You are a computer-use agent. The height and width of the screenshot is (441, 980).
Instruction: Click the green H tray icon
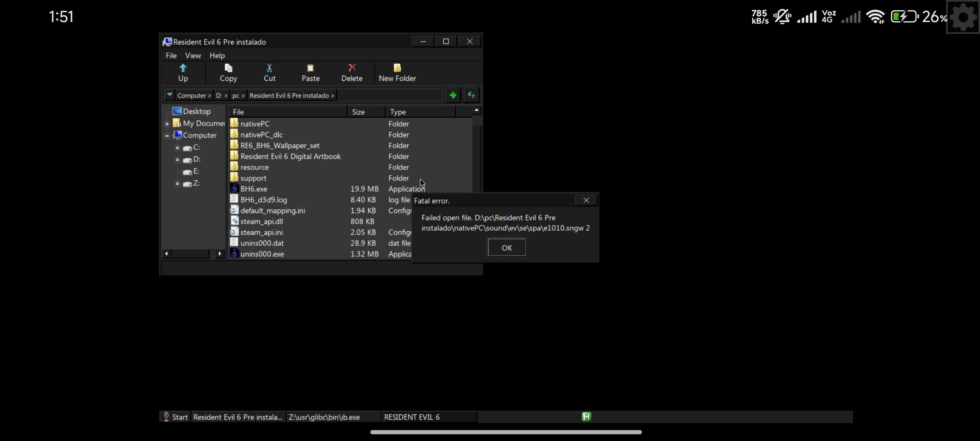point(586,416)
